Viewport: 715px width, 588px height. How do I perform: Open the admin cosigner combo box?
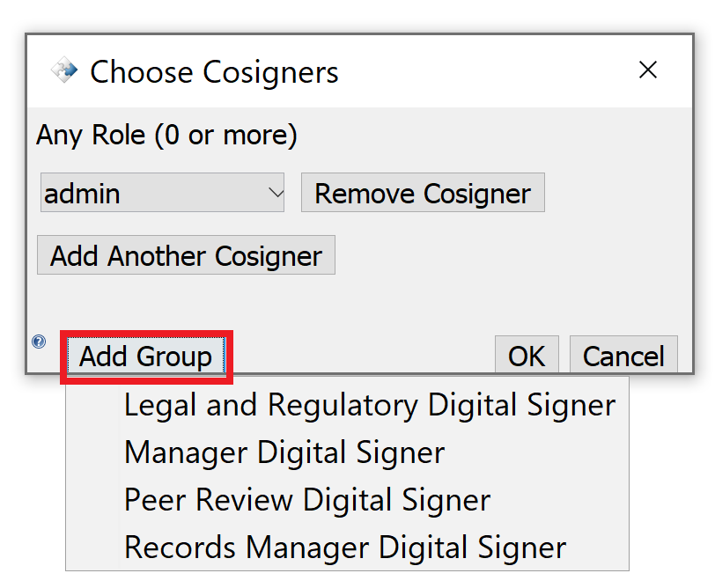click(162, 193)
